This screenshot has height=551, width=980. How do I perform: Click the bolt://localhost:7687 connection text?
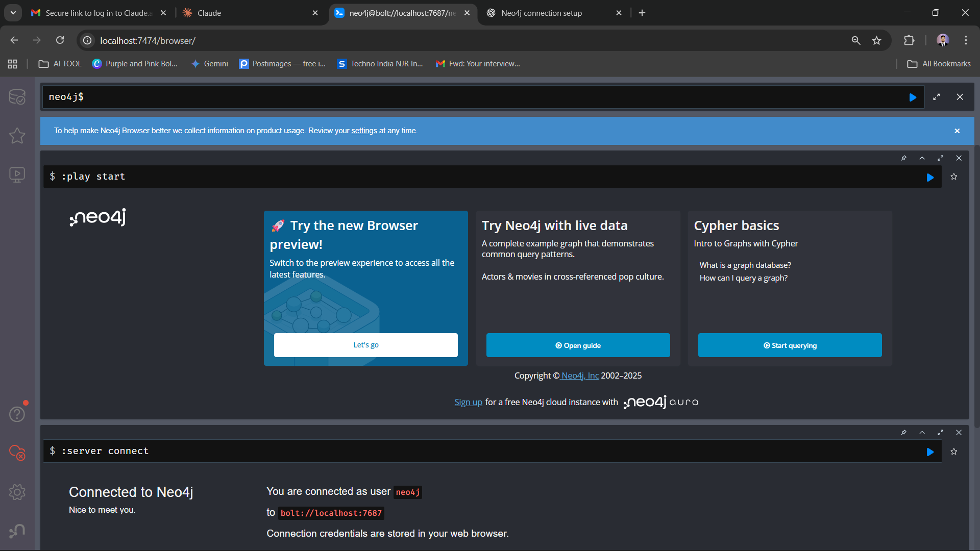pos(331,513)
